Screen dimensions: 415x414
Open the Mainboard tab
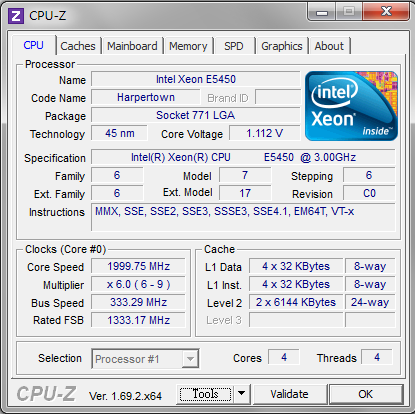tap(132, 46)
